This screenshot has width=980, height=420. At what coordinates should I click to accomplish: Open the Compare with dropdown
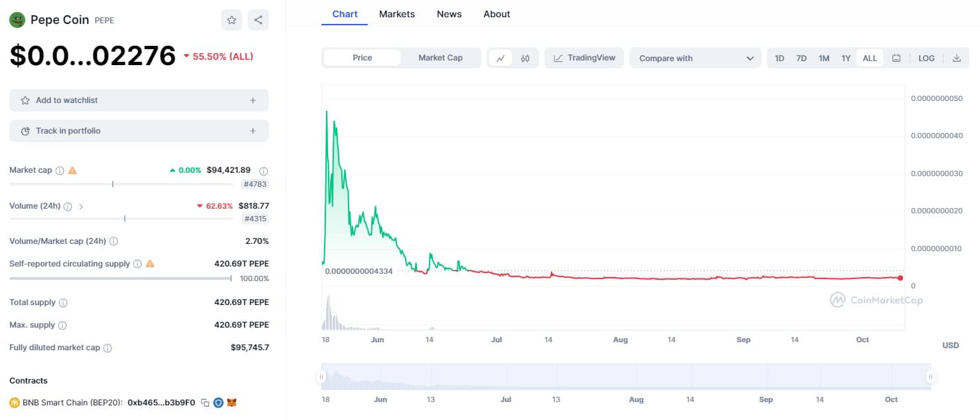(x=695, y=58)
